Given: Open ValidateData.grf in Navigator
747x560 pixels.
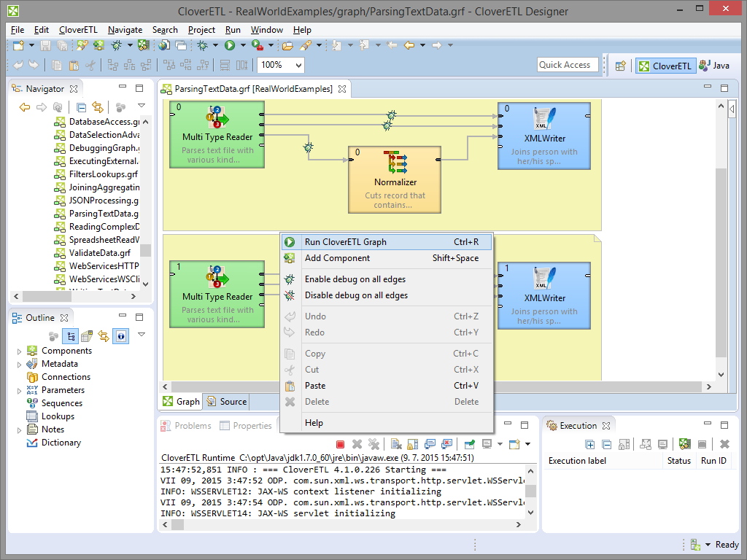Looking at the screenshot, I should [x=99, y=253].
